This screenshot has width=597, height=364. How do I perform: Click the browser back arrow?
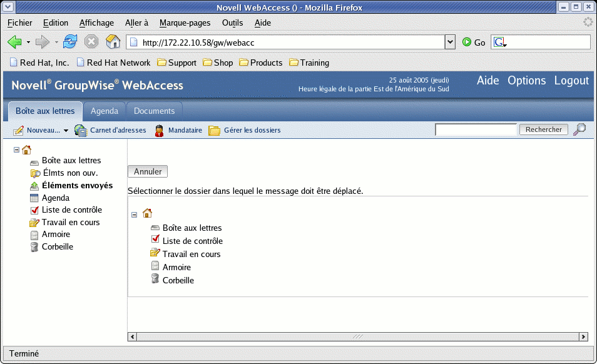pyautogui.click(x=14, y=42)
